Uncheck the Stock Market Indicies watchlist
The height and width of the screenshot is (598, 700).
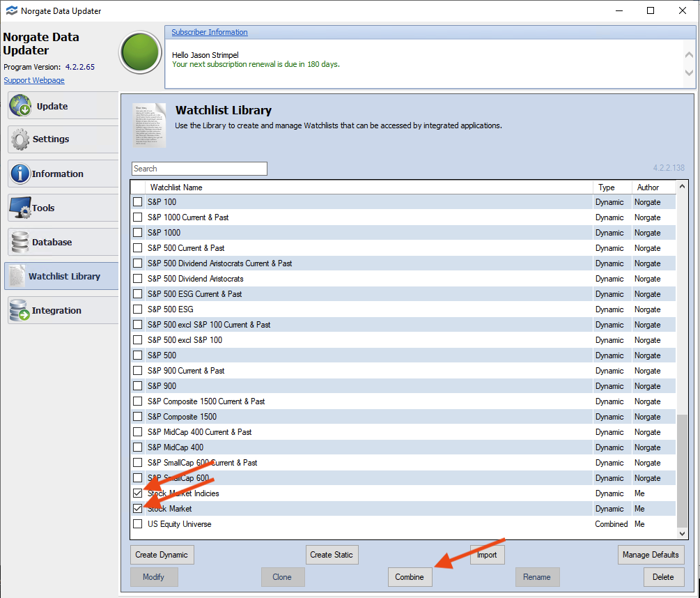pyautogui.click(x=137, y=493)
